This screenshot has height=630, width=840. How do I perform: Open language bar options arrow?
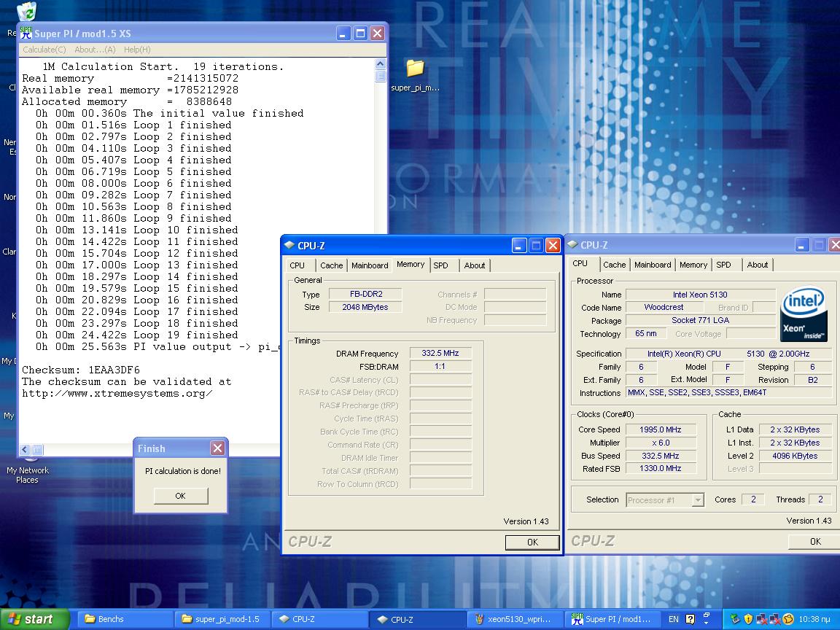coord(706,623)
